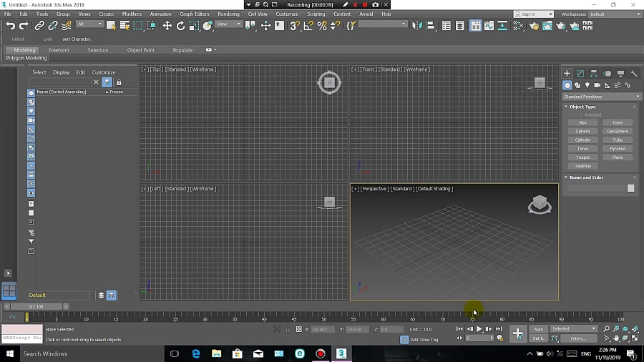
Task: Play the animation
Action: (479, 329)
